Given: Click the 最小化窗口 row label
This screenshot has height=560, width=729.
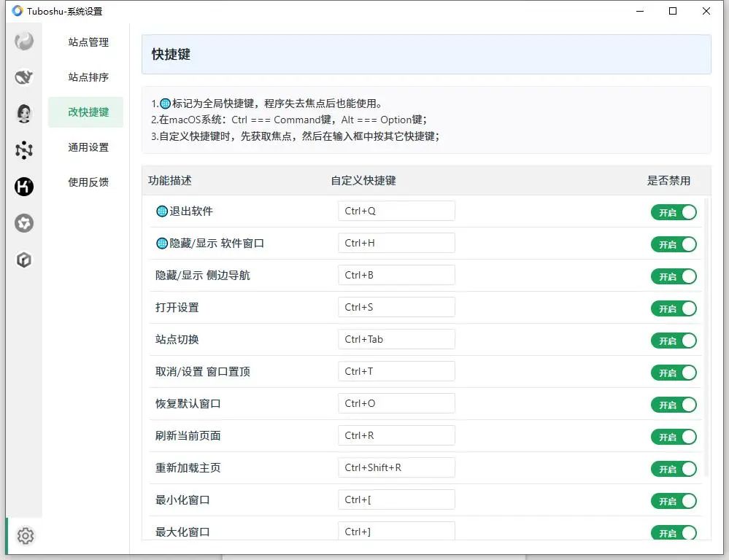Looking at the screenshot, I should [x=182, y=500].
